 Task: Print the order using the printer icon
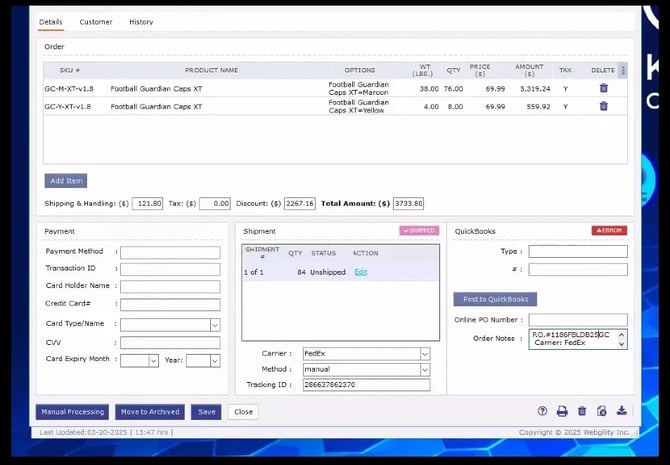(562, 411)
